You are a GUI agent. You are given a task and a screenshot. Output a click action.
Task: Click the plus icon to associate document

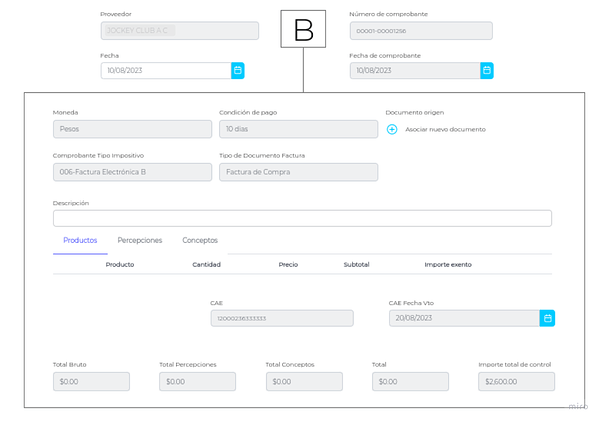(x=392, y=129)
